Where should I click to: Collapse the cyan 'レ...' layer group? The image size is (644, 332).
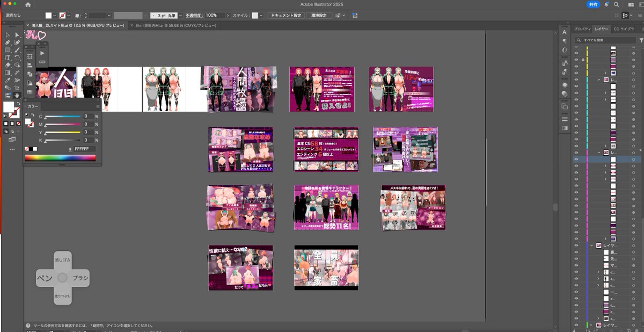pyautogui.click(x=598, y=80)
